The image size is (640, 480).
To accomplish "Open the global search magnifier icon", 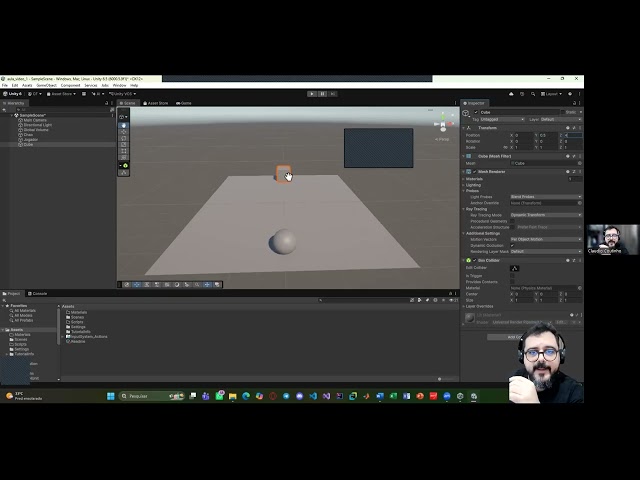I will [x=533, y=94].
